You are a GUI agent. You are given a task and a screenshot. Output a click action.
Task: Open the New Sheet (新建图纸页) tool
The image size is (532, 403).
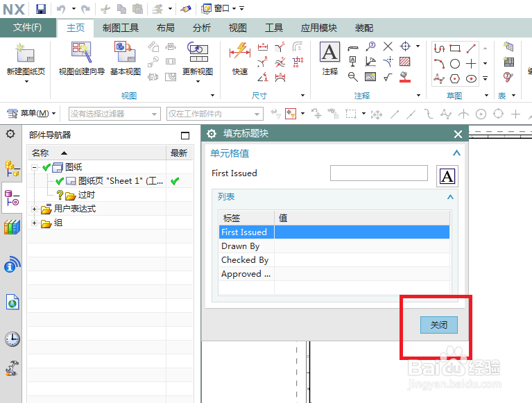click(26, 61)
